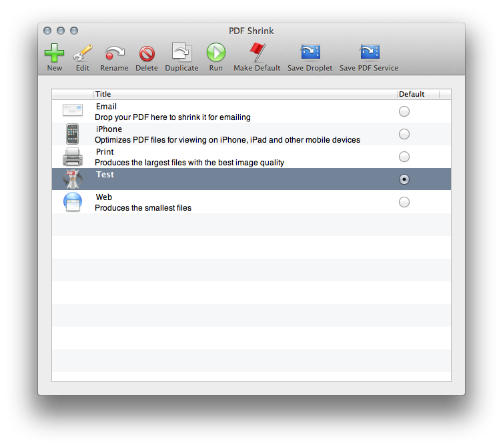Image resolution: width=503 pixels, height=448 pixels.
Task: Close the PDF Shrink window
Action: (47, 31)
